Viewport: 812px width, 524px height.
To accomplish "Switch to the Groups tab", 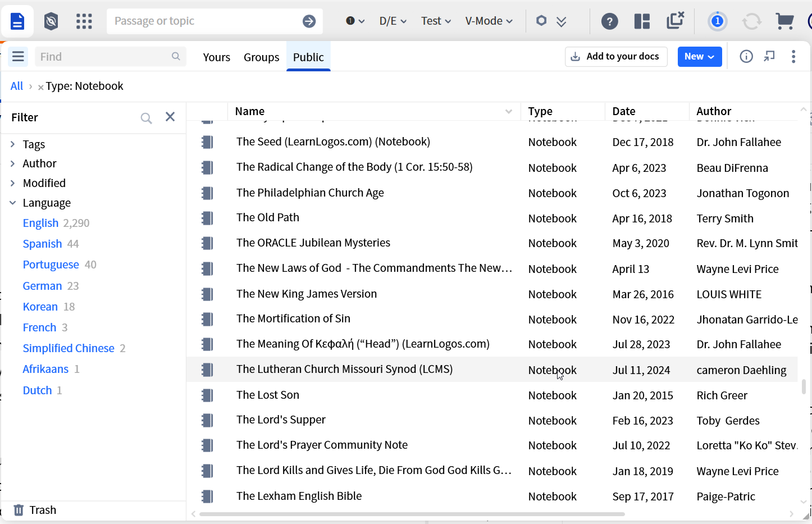I will pyautogui.click(x=261, y=57).
